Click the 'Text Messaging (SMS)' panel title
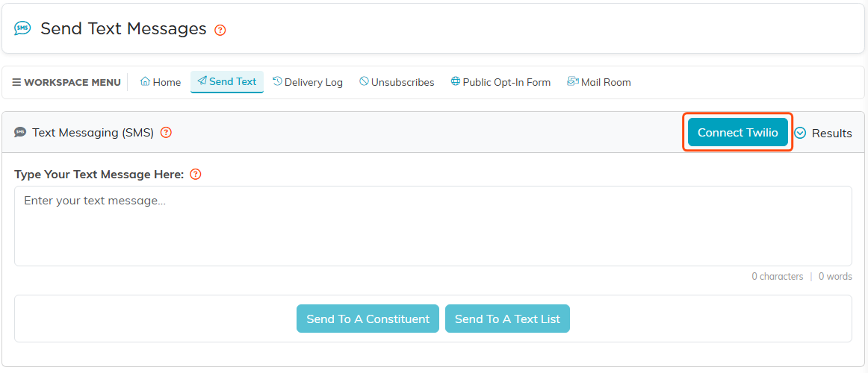Viewport: 868px width, 373px height. [x=93, y=134]
